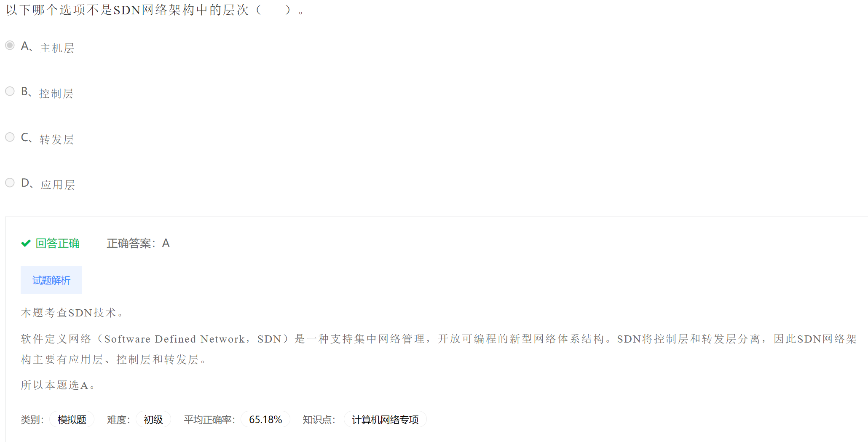Click the 应用层 option text
868x442 pixels.
[58, 185]
